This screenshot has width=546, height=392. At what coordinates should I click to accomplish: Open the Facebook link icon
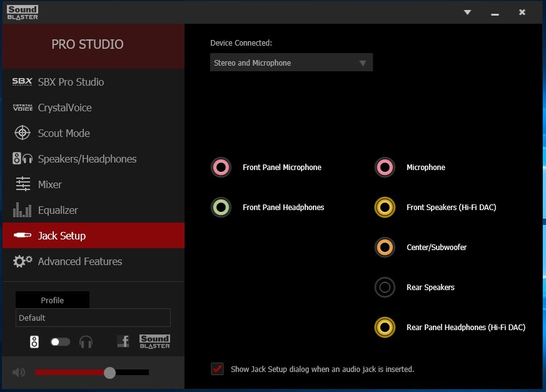[123, 341]
